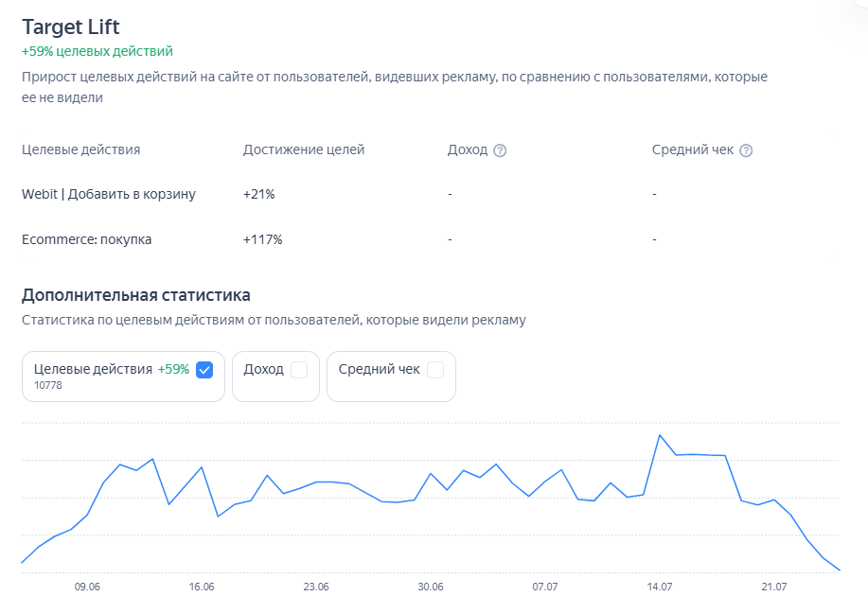The image size is (868, 614).
Task: Enable the Доход chart checkbox
Action: point(299,370)
